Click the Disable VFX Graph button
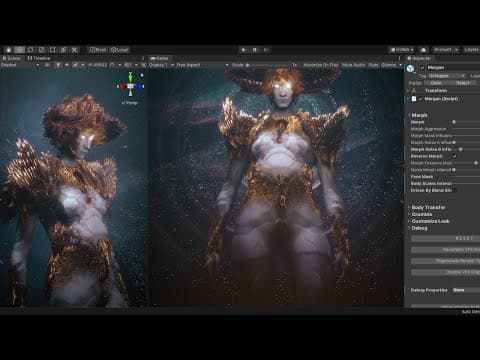Image resolution: width=480 pixels, height=360 pixels. [x=446, y=272]
